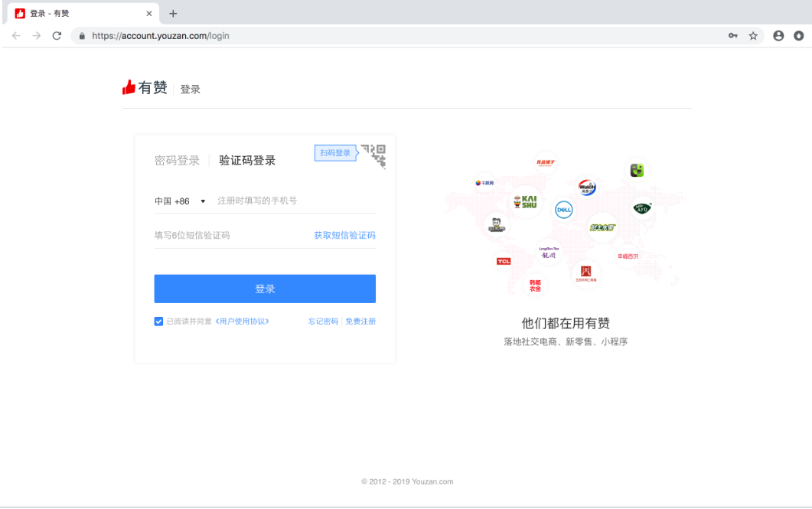Open a new tab with plus button
Image resolution: width=812 pixels, height=509 pixels.
pyautogui.click(x=173, y=14)
